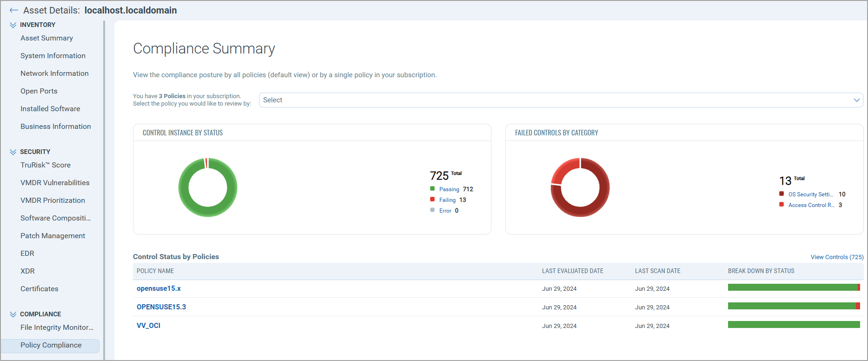
Task: Click the red Failing legend swatch
Action: point(432,200)
